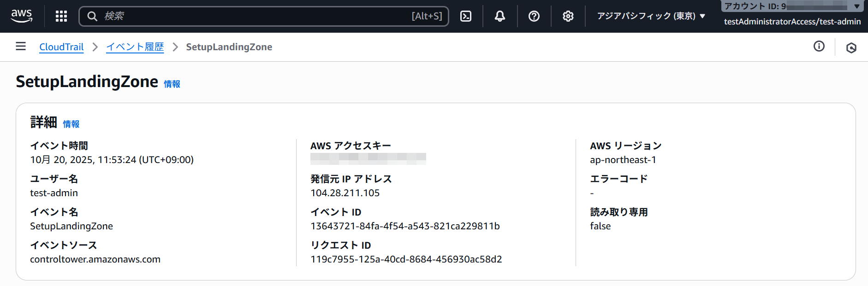The image size is (868, 286).
Task: Click the testAdministratorAccess/test-admin role label
Action: pos(792,22)
